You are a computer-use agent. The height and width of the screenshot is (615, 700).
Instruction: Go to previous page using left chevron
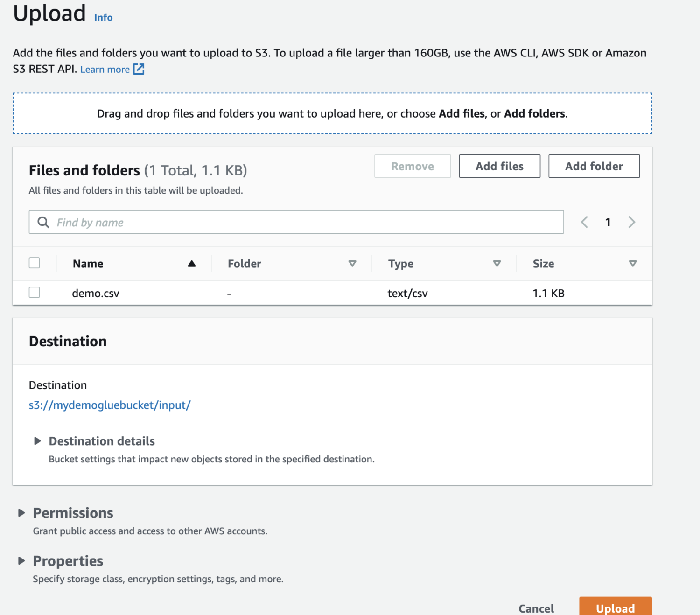[584, 222]
